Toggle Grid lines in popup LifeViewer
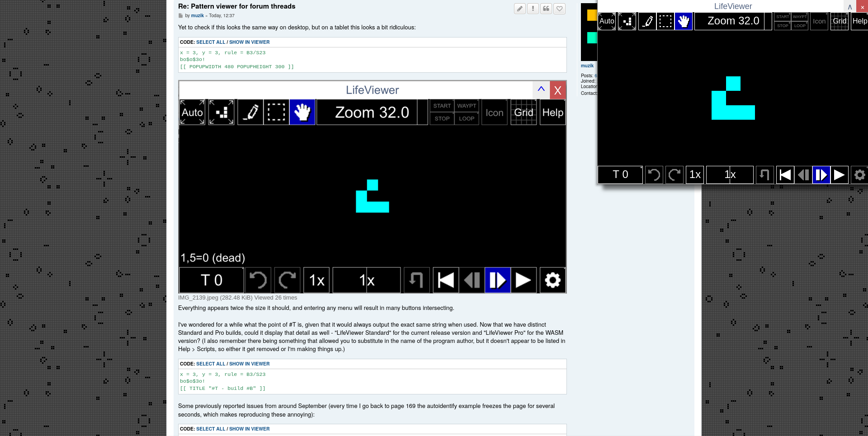This screenshot has height=436, width=868. (x=840, y=21)
